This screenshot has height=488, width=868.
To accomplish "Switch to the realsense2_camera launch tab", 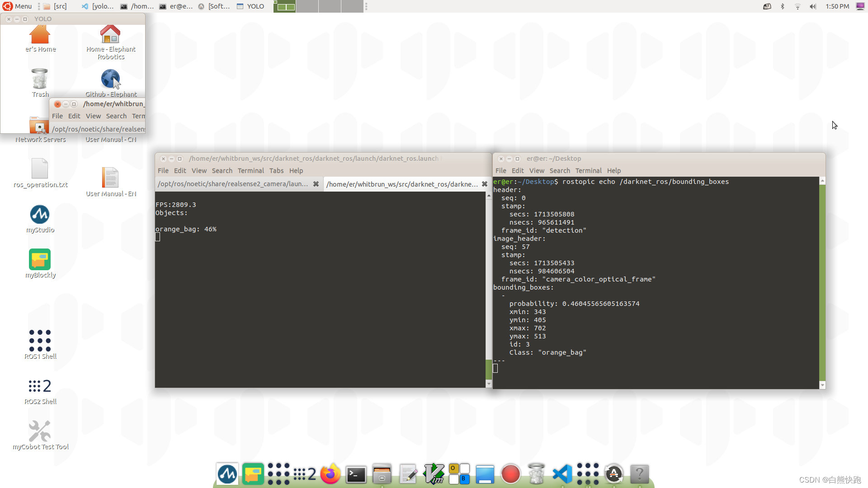I will pos(232,184).
